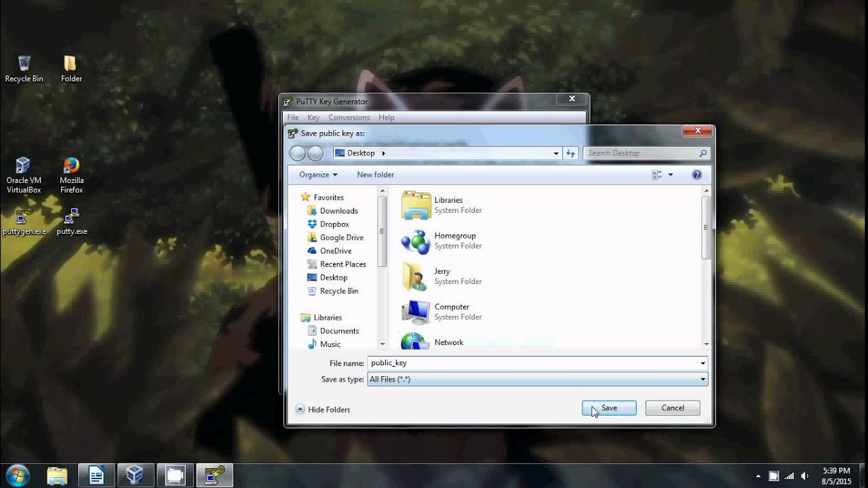Click the Desktop path arrow in address bar
Image resolution: width=868 pixels, height=488 pixels.
click(384, 153)
